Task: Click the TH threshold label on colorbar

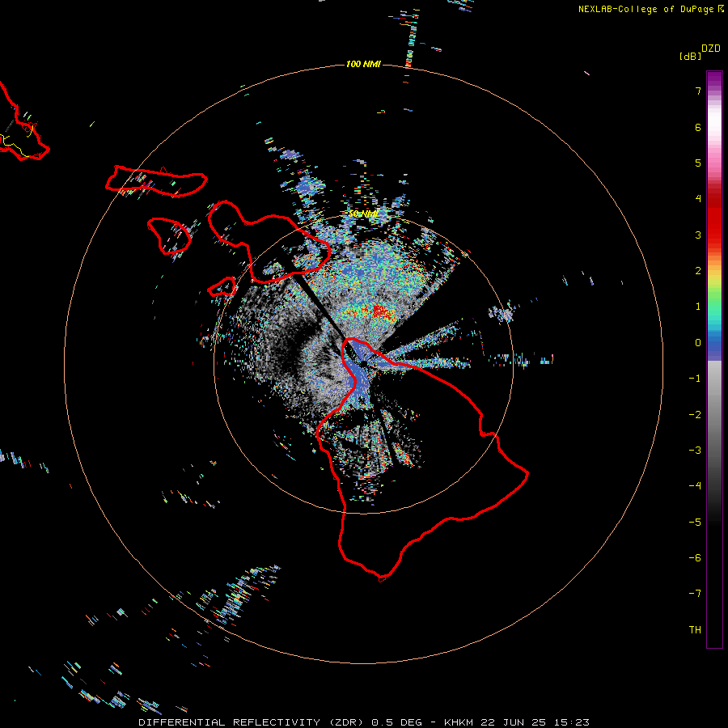Action: 695,629
